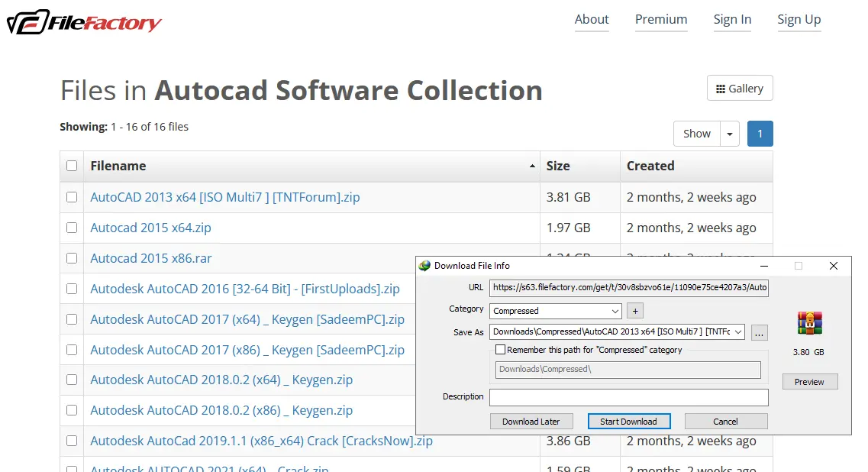
Task: Click the Show button
Action: 696,134
